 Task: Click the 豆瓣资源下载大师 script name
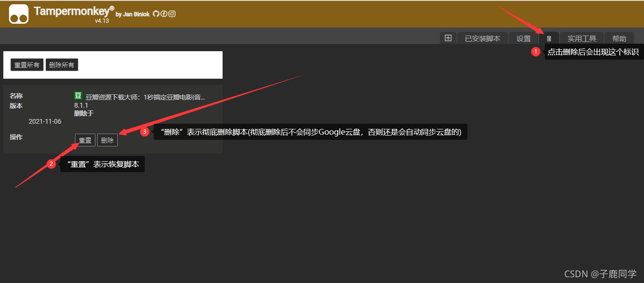[x=145, y=97]
